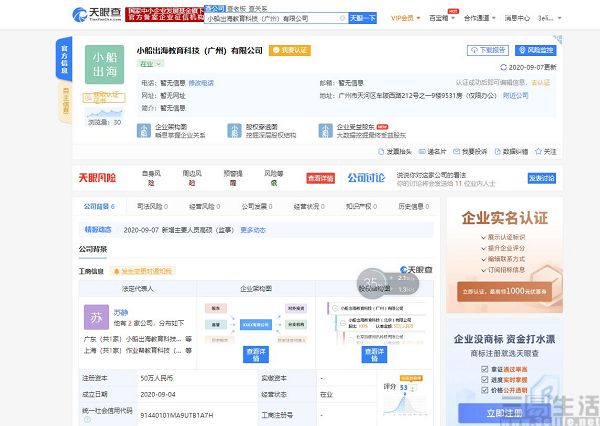Screen dimensions: 600x426
Task: Collapse the 小船出海教育科技(北京) equity tree node
Action: (342, 323)
